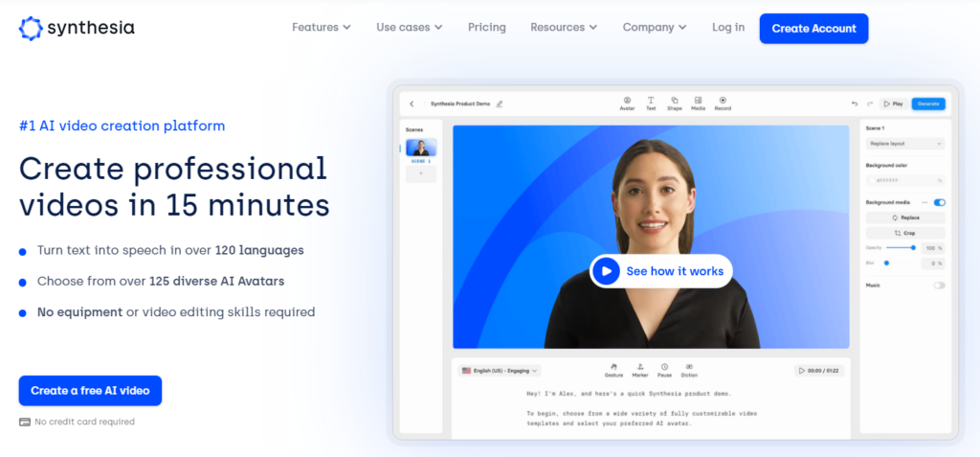This screenshot has height=457, width=980.
Task: Enable the Music toggle
Action: [x=940, y=286]
